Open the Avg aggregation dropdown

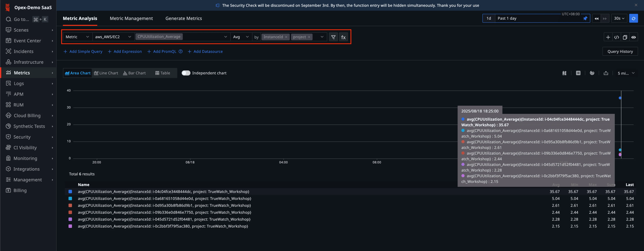tap(240, 37)
